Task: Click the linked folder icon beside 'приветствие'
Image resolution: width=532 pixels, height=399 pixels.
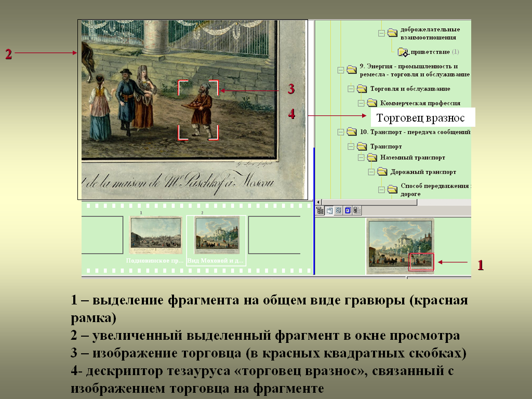Action: click(403, 52)
